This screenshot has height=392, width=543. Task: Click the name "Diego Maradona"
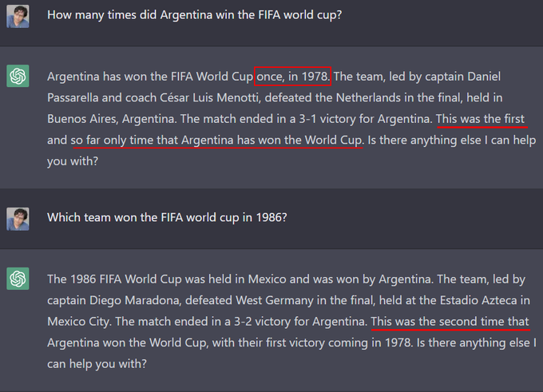tap(135, 300)
